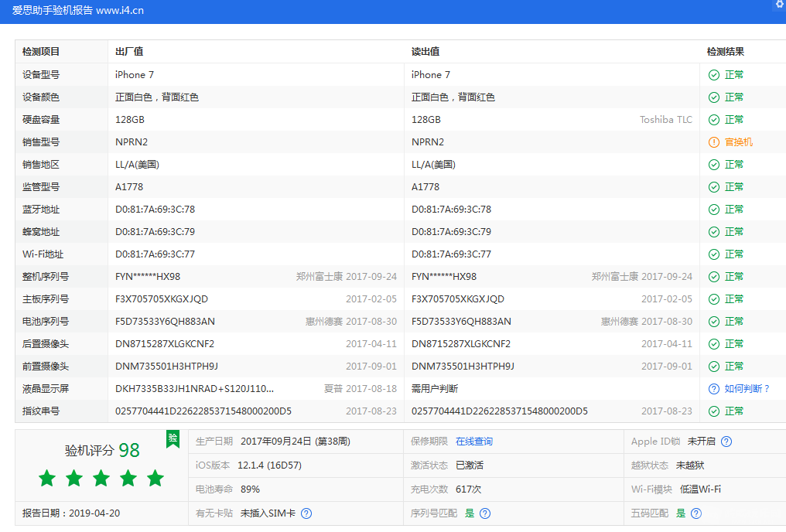The height and width of the screenshot is (532, 786).
Task: Click the 液晶显示屏 row label
Action: [46, 389]
